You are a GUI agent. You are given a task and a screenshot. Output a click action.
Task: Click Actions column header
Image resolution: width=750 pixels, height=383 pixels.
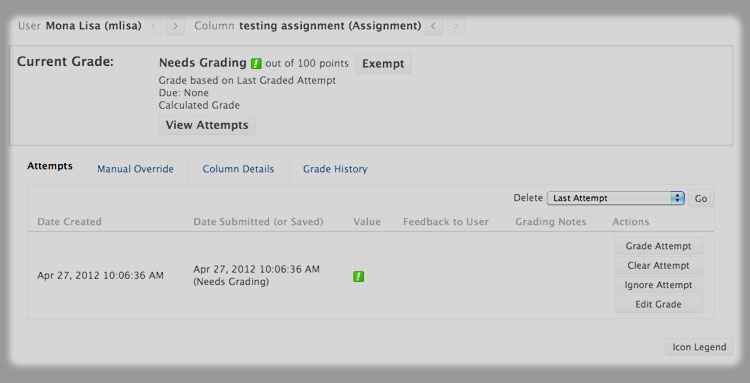pyautogui.click(x=630, y=222)
